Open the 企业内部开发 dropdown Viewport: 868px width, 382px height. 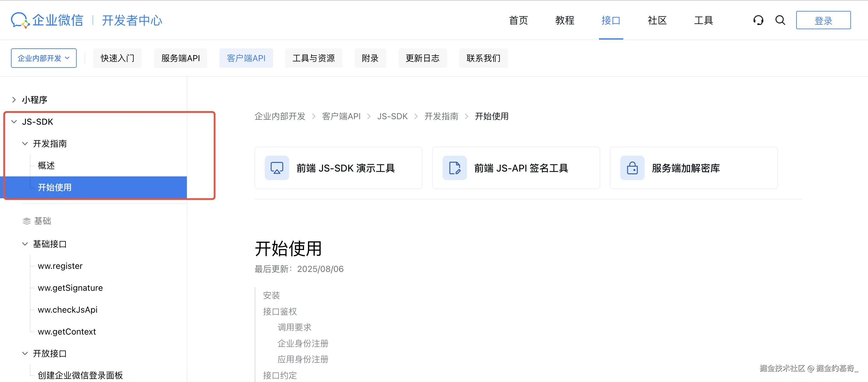click(x=44, y=58)
